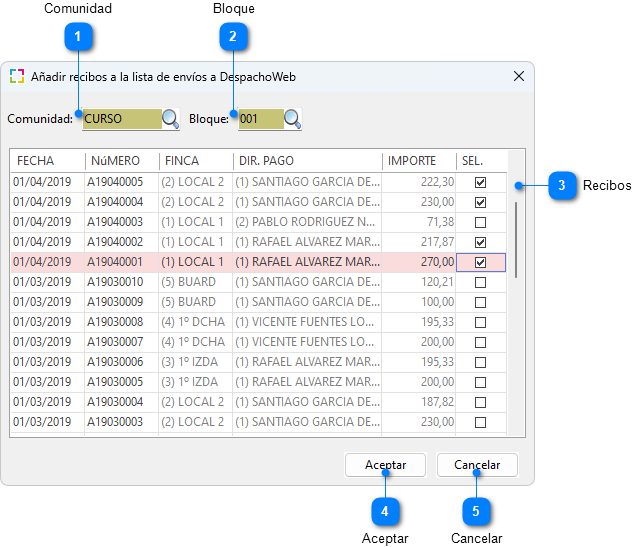Viewport: 634px width, 547px height.
Task: Click the Bloque search magnifier icon
Action: tap(293, 119)
